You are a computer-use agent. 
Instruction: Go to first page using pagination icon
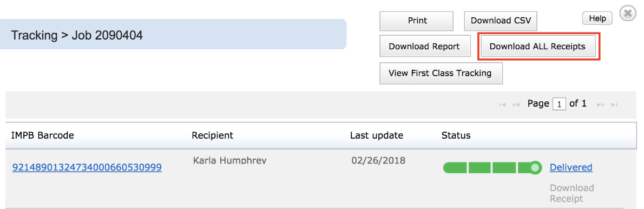click(502, 105)
